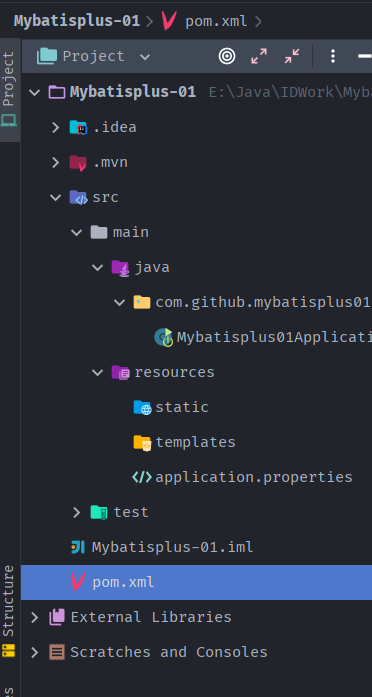
Task: Expand External Libraries node
Action: tap(35, 617)
